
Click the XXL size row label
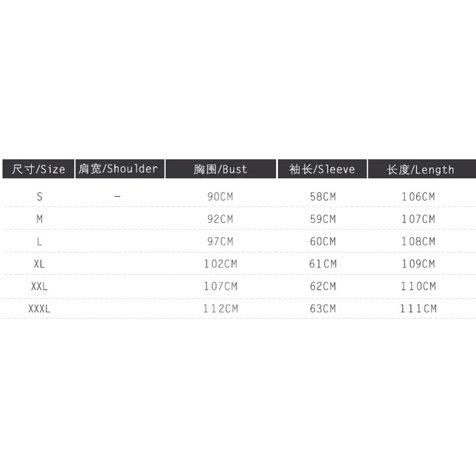coord(40,286)
